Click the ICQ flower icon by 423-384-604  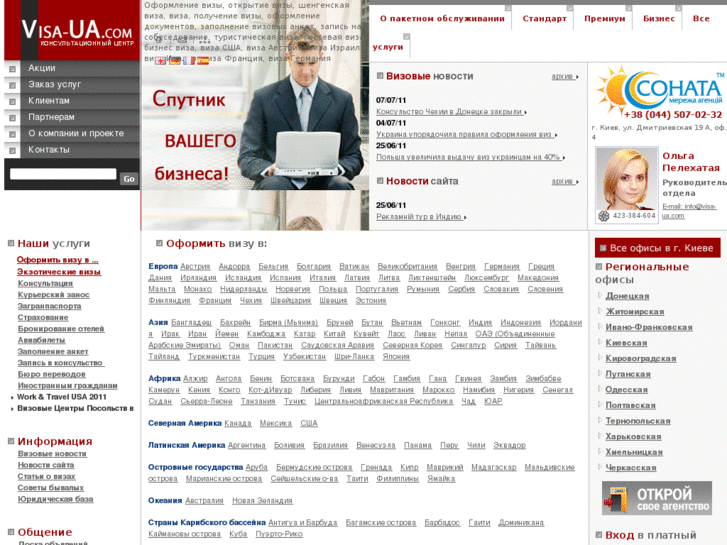[x=603, y=216]
